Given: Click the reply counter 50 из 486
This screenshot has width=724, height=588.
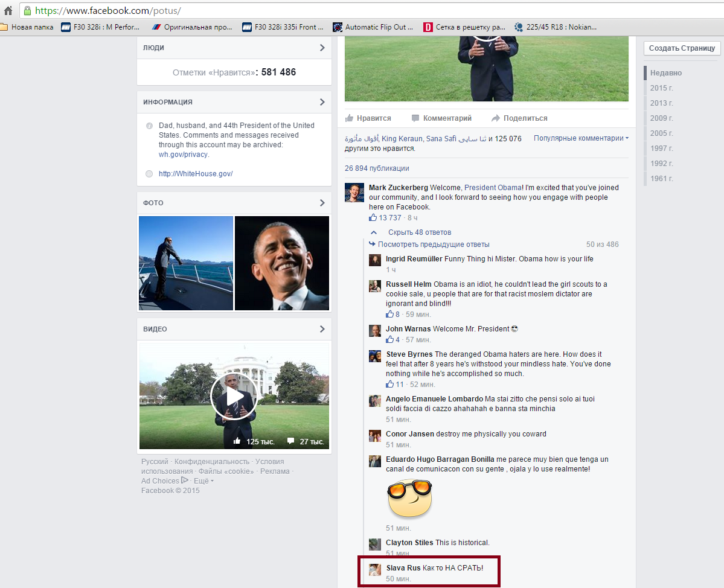Looking at the screenshot, I should pyautogui.click(x=602, y=244).
